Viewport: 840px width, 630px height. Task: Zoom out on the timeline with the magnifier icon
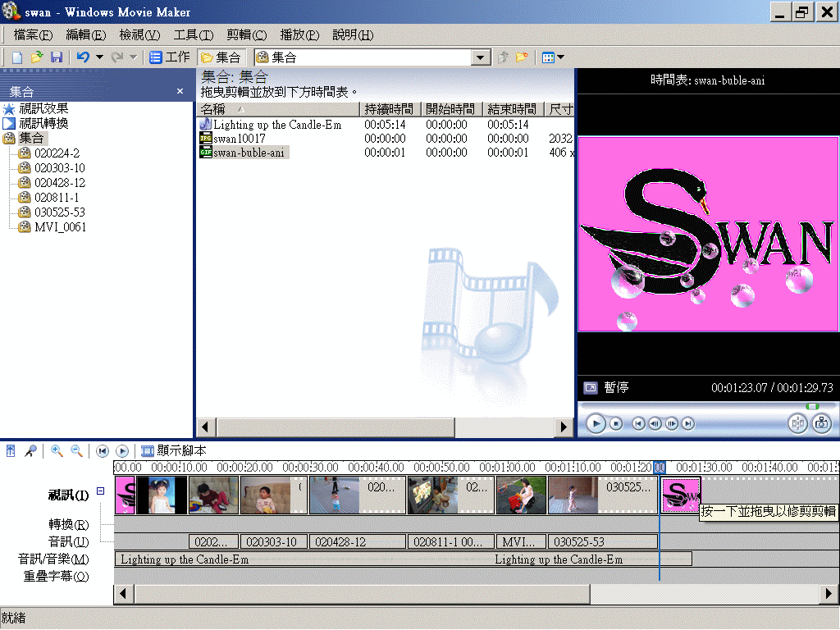click(x=75, y=450)
